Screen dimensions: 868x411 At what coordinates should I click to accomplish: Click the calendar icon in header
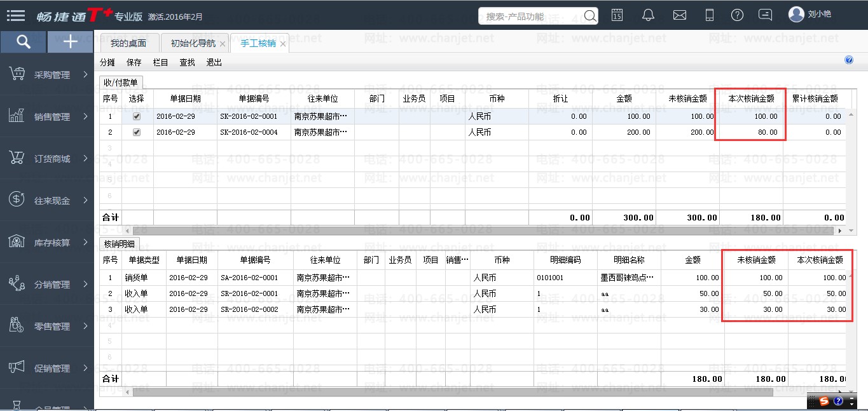617,15
